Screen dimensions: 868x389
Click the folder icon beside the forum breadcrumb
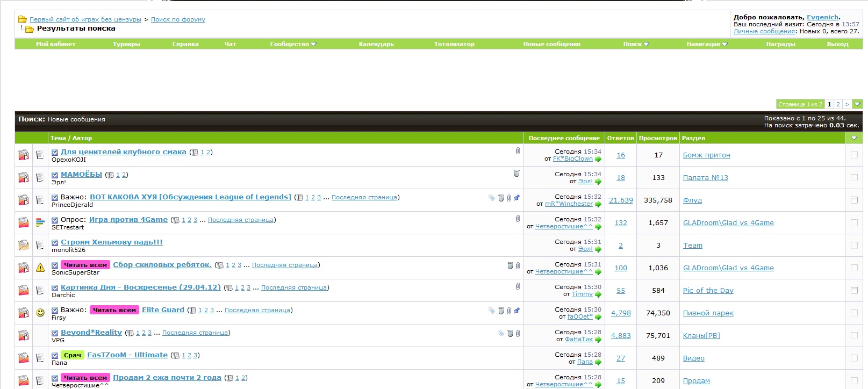(x=23, y=19)
